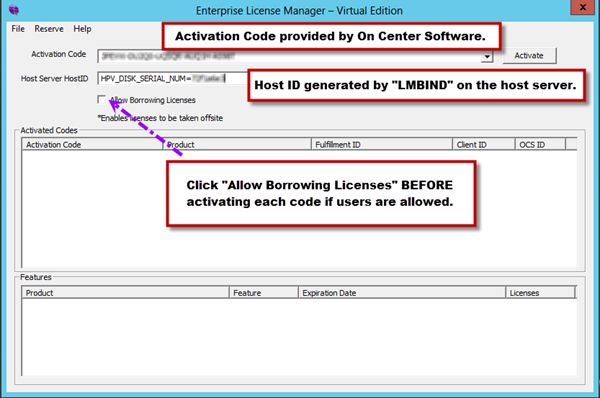
Task: Click the 'Enables licenses to be taken offsite' note
Action: point(160,118)
